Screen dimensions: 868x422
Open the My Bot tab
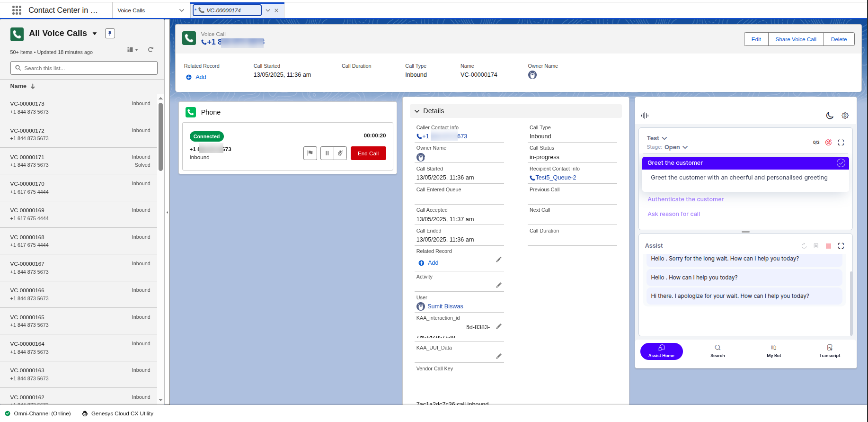[773, 351]
